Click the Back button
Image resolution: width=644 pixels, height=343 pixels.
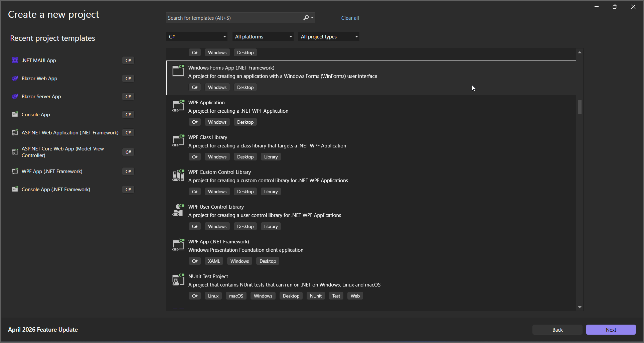click(x=557, y=330)
